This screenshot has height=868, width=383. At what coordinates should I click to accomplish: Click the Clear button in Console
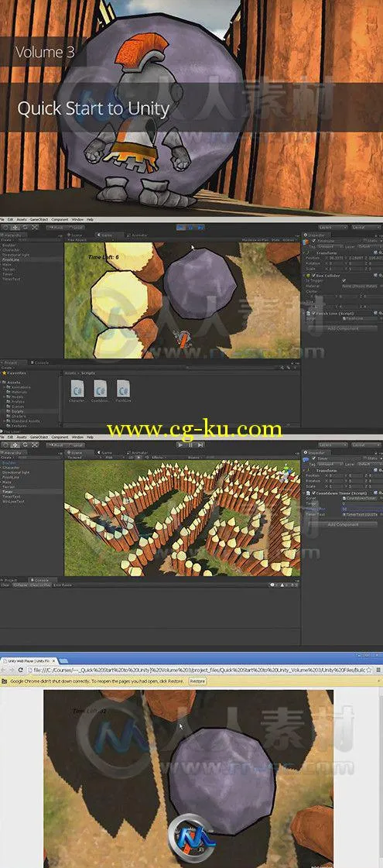[x=5, y=585]
